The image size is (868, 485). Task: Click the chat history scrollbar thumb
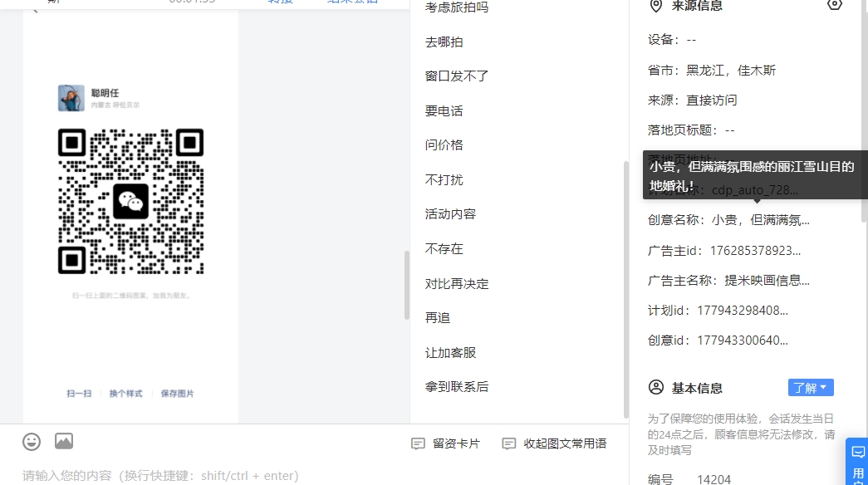coord(407,286)
